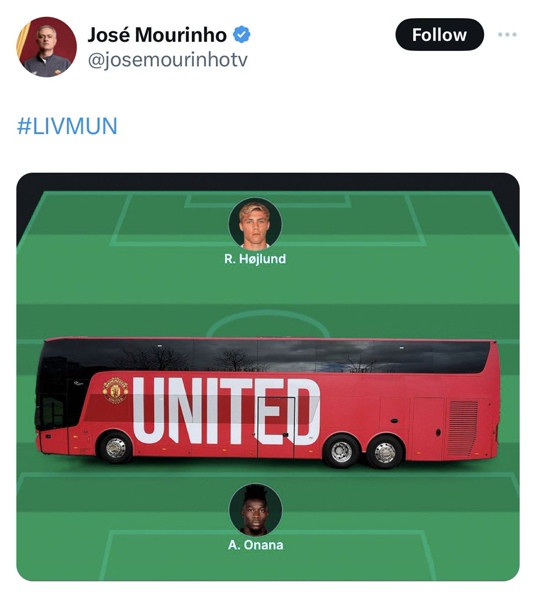
Task: Click the bus door outline
Action: (276, 427)
